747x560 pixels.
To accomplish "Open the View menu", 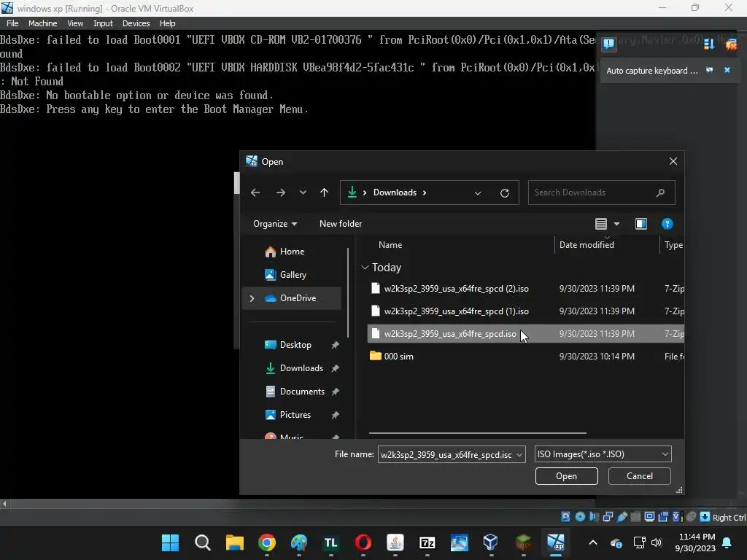I will point(75,23).
